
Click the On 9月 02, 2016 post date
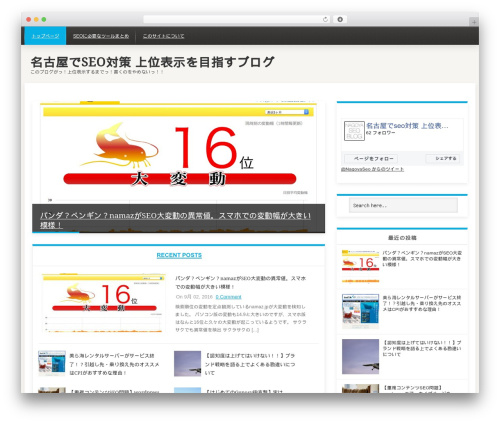(194, 297)
